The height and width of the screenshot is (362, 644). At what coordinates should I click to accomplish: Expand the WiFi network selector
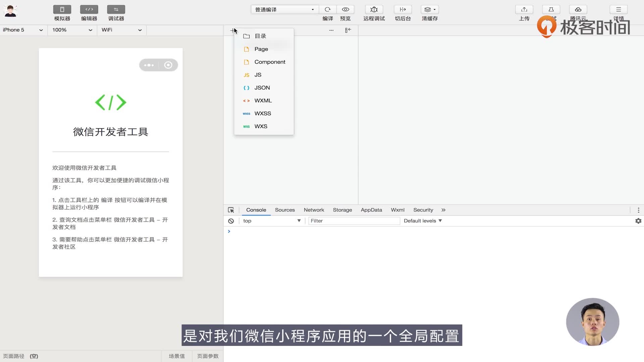[121, 30]
